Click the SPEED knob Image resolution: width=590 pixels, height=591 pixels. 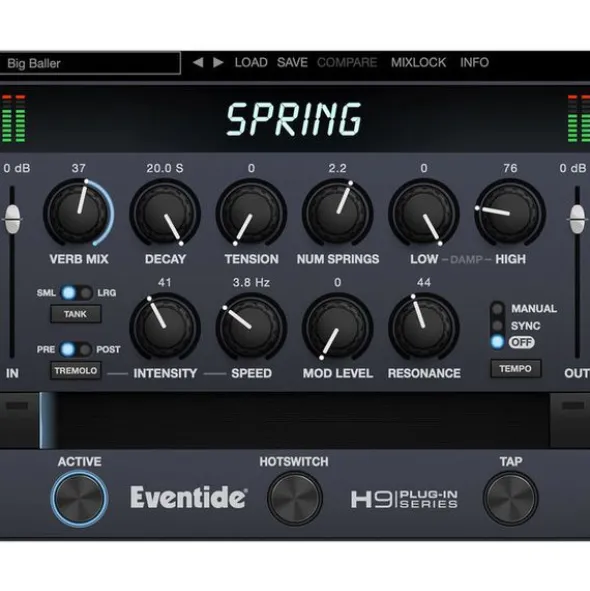251,327
